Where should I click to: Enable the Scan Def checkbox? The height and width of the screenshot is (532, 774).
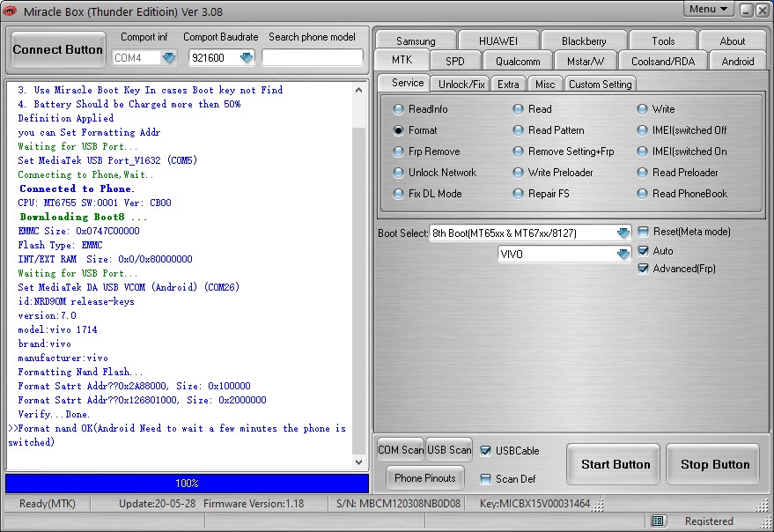coord(486,478)
